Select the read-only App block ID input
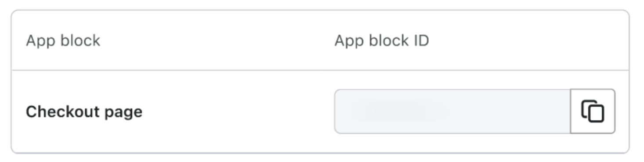This screenshot has height=162, width=644. point(452,111)
